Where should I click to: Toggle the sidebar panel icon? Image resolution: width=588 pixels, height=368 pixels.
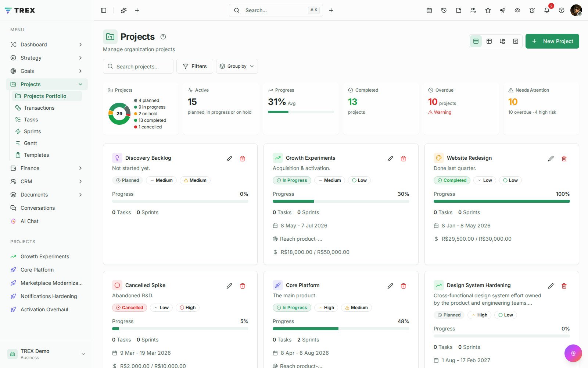(x=104, y=10)
